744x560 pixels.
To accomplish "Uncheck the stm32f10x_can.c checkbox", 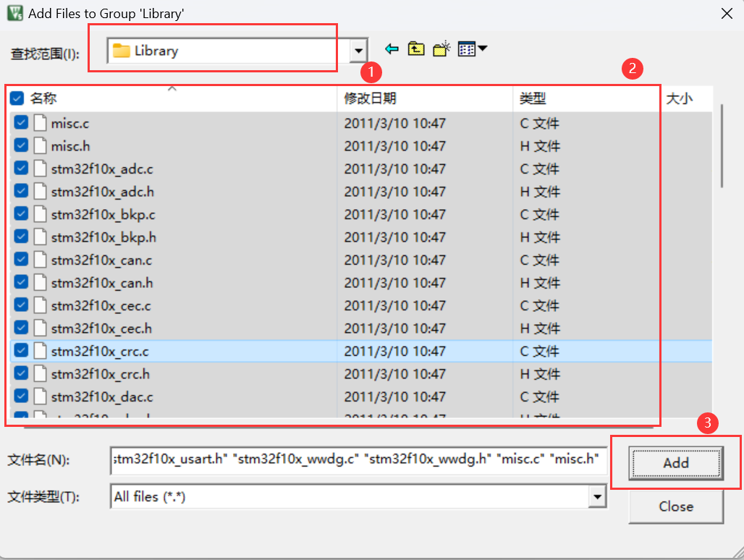I will 21,259.
